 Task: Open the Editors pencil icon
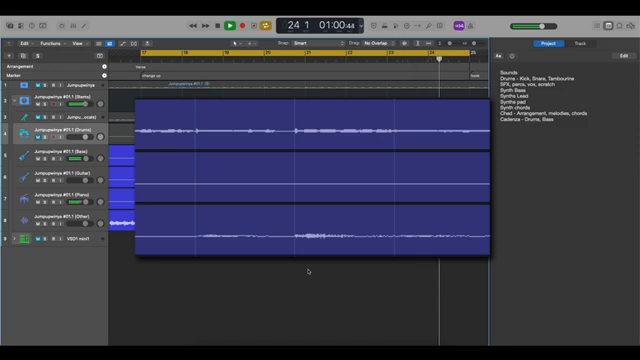(x=84, y=26)
